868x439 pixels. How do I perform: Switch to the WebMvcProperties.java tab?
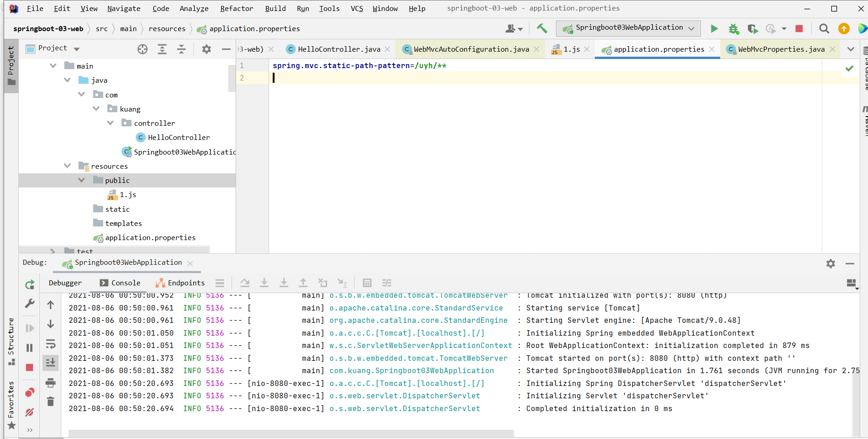point(781,49)
